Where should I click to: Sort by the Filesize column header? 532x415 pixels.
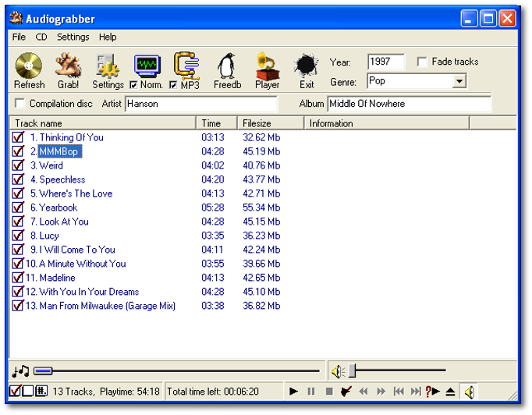click(271, 123)
